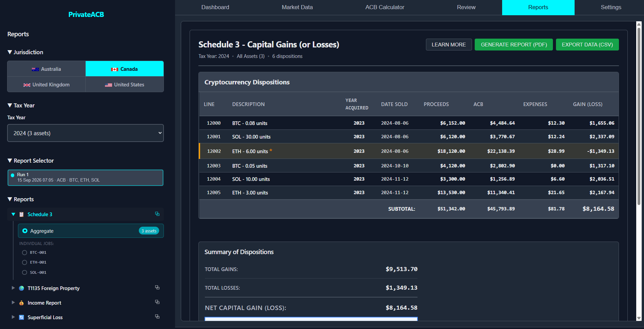Click EXPORT DATA (CSV) button
This screenshot has width=644, height=329.
point(587,45)
